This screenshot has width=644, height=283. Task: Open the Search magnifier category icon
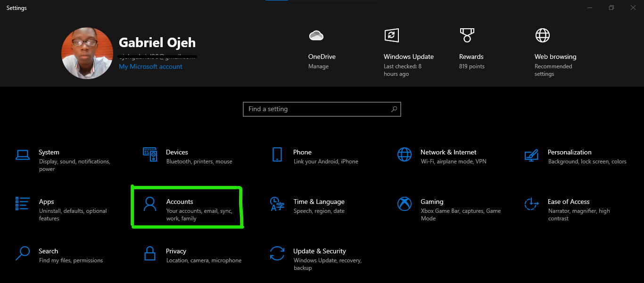(23, 253)
